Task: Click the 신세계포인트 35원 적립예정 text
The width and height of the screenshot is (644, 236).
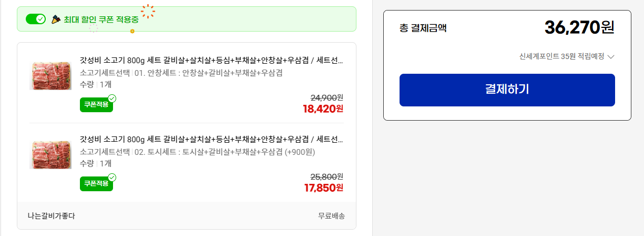Action: coord(561,56)
